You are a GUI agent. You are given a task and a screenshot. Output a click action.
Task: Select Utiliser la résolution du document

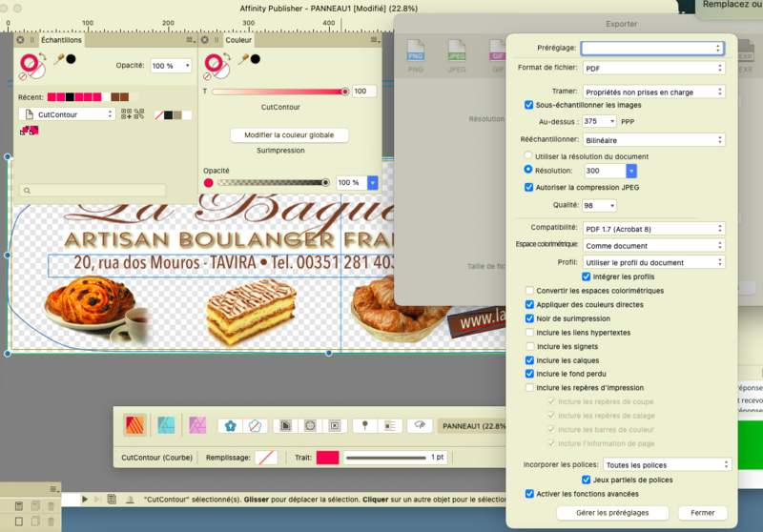pyautogui.click(x=528, y=155)
